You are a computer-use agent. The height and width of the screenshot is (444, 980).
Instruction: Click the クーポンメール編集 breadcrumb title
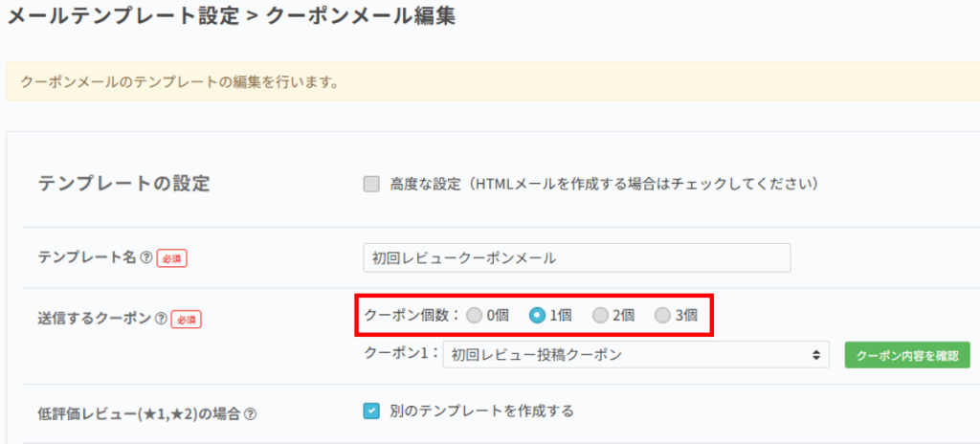coord(359,16)
